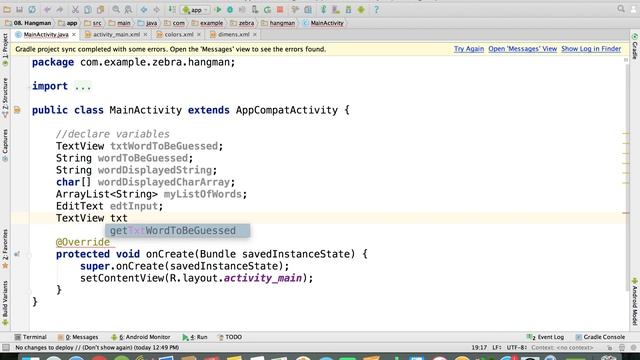The height and width of the screenshot is (360, 640).
Task: Click the Search Everywhere magnifier icon
Action: point(621,9)
